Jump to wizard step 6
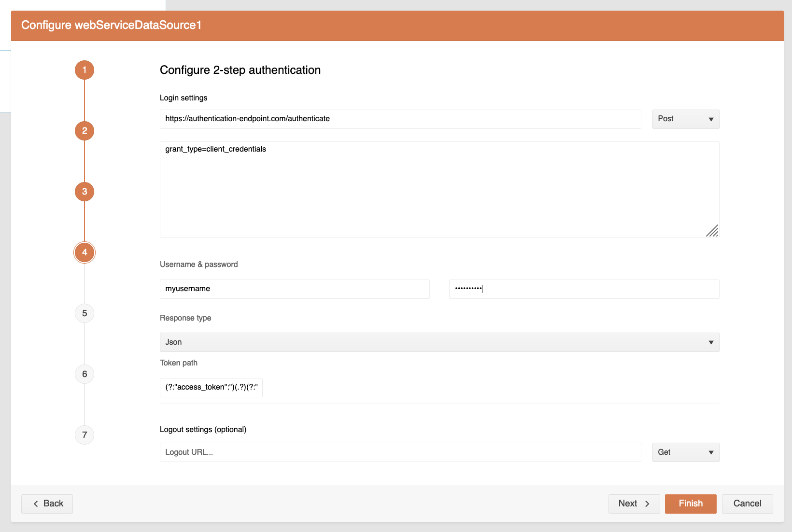The height and width of the screenshot is (532, 792). pyautogui.click(x=85, y=374)
